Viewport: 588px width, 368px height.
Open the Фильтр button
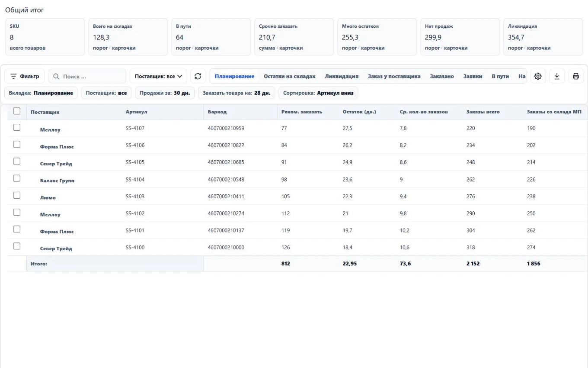(25, 76)
